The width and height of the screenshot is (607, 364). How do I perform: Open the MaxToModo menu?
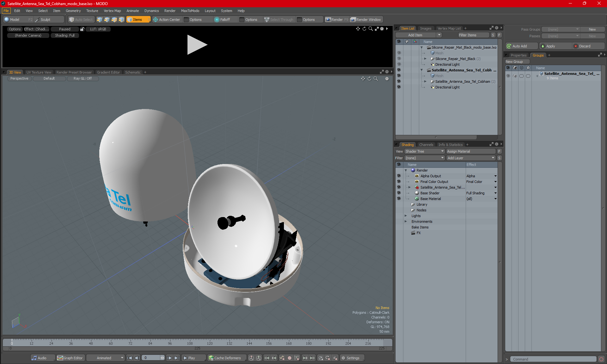190,11
